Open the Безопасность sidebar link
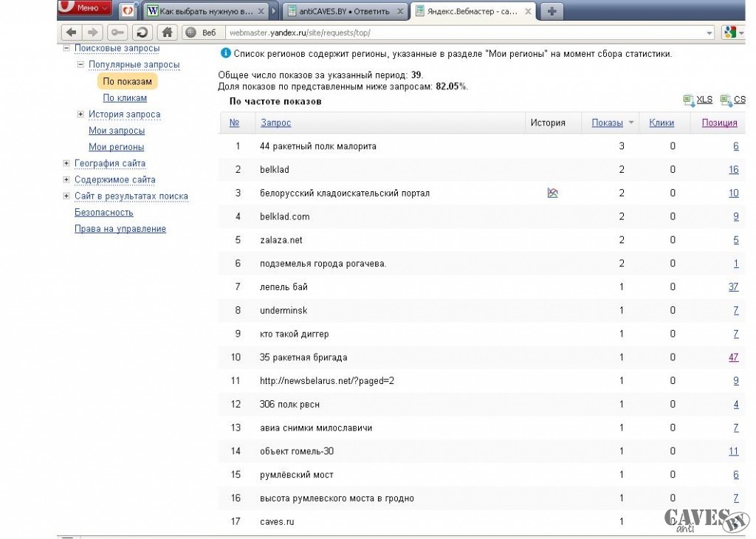 pos(104,213)
